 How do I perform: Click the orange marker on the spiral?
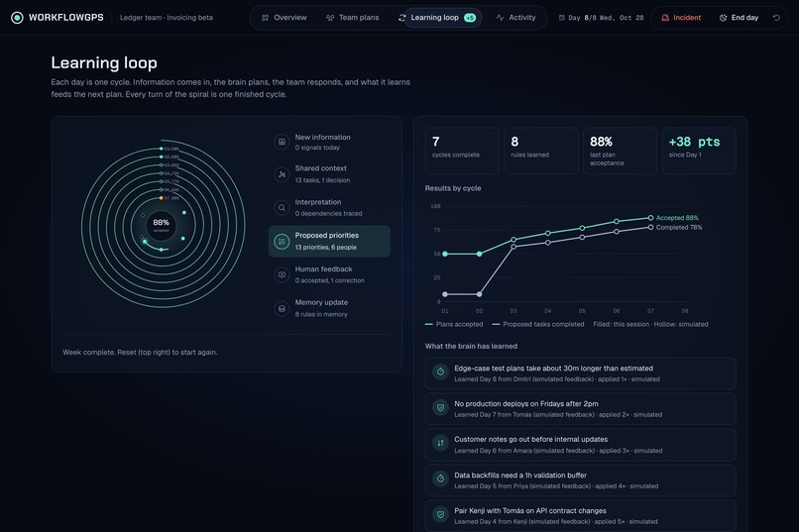162,198
